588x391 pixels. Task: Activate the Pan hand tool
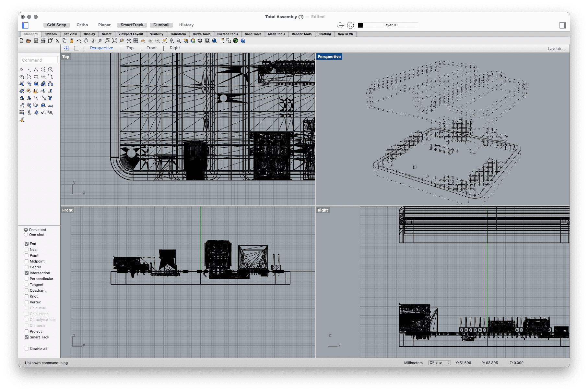pyautogui.click(x=86, y=41)
